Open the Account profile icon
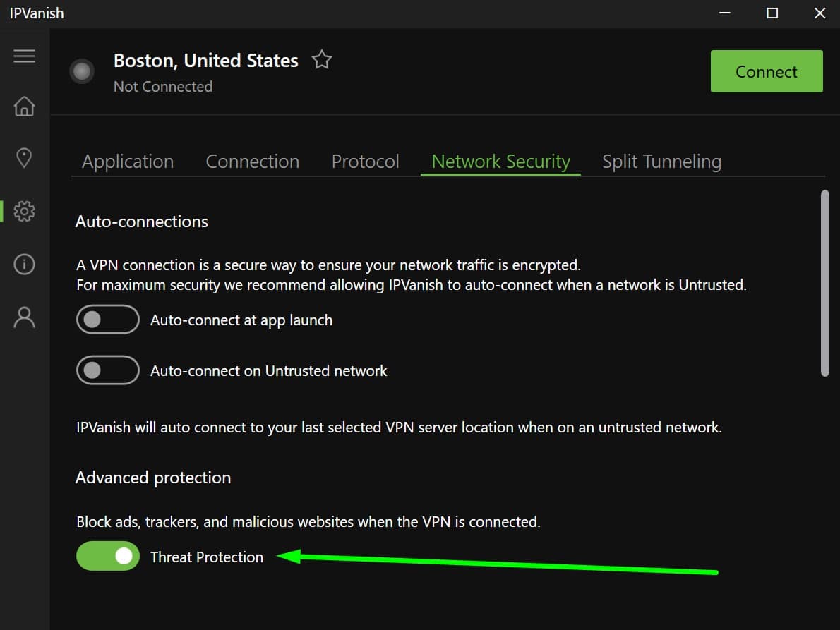The width and height of the screenshot is (840, 630). click(x=24, y=317)
